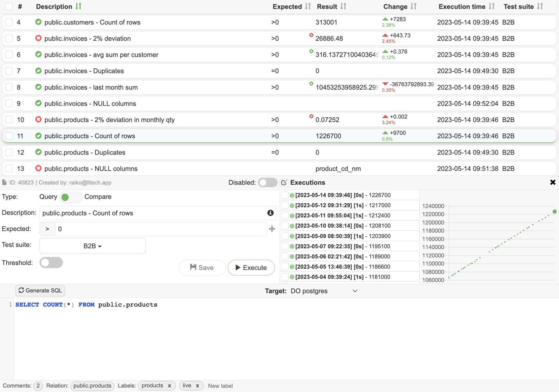Click green threshold gear icon on row 6

[x=311, y=51]
